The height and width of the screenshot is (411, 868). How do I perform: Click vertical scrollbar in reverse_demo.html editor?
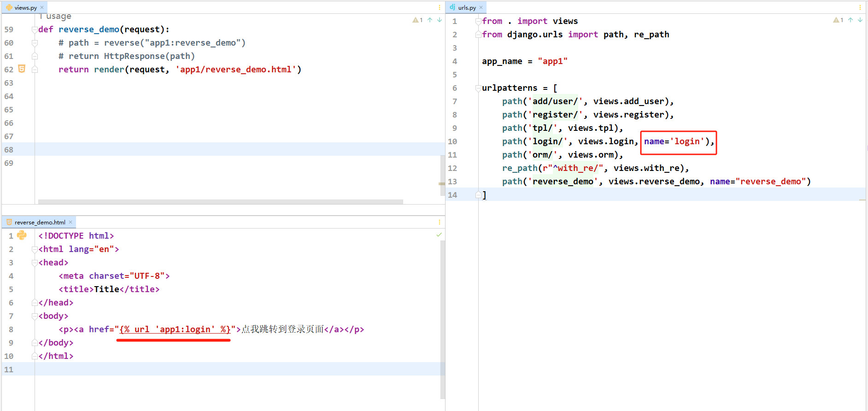(x=442, y=319)
